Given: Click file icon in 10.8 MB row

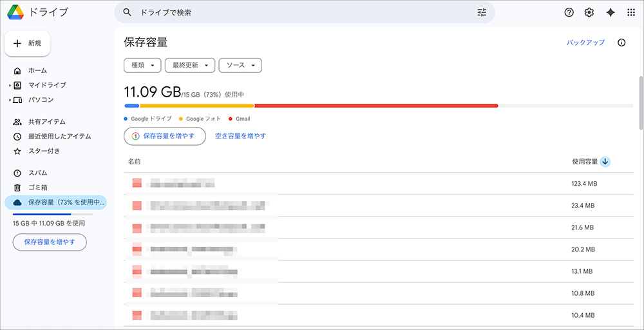Looking at the screenshot, I should tap(137, 293).
